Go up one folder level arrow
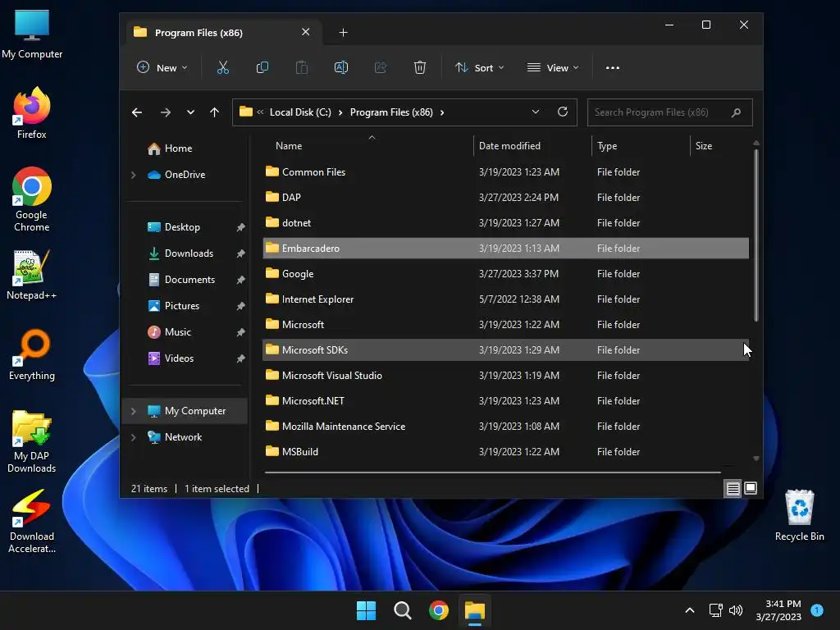This screenshot has height=630, width=840. tap(214, 112)
